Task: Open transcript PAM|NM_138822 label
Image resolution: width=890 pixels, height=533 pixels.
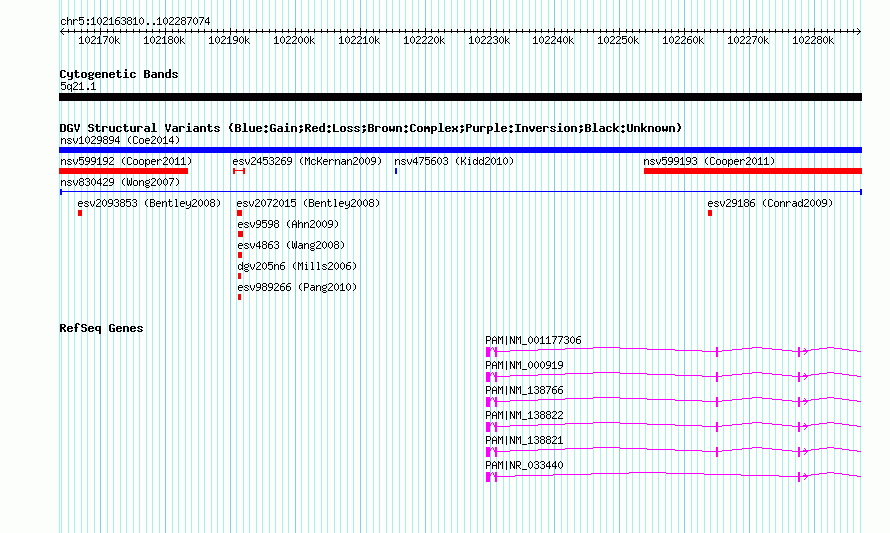Action: (524, 416)
